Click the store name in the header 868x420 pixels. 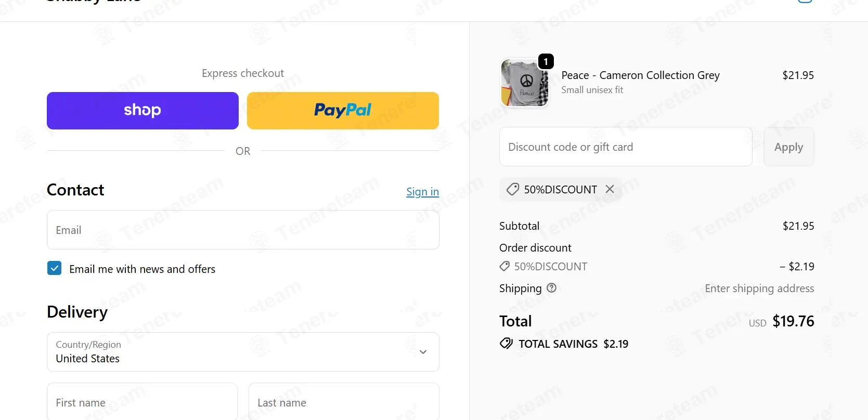tap(94, 2)
